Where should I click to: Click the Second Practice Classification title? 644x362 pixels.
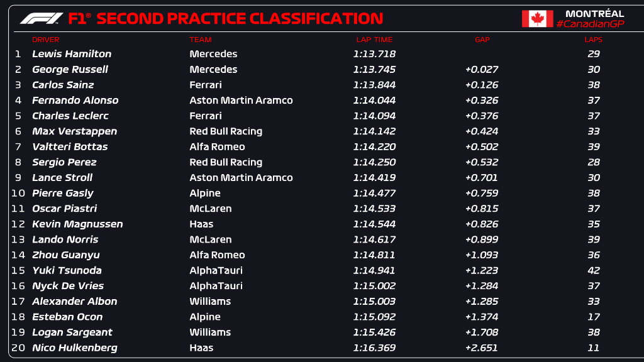pyautogui.click(x=239, y=19)
